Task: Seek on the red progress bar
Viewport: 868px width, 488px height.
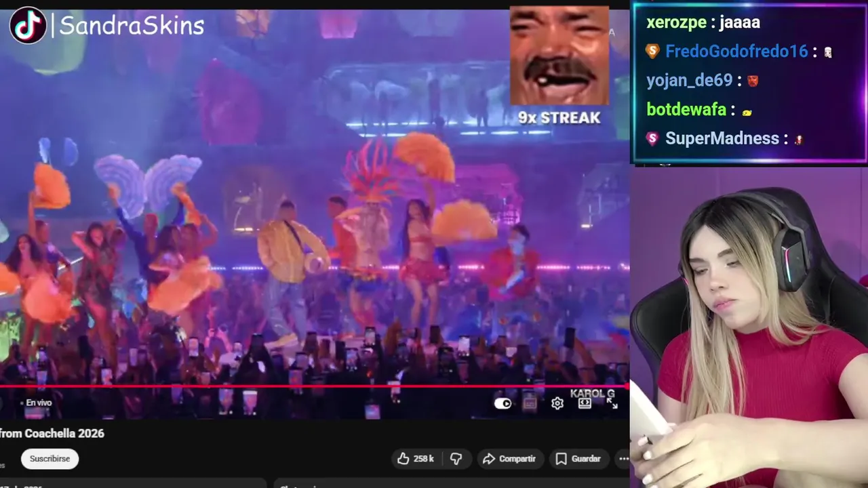Action: pos(315,387)
